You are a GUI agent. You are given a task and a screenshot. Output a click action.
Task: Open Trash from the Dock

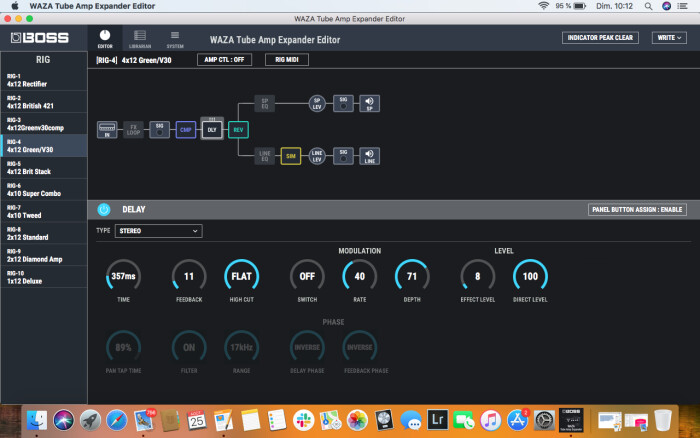pos(663,420)
